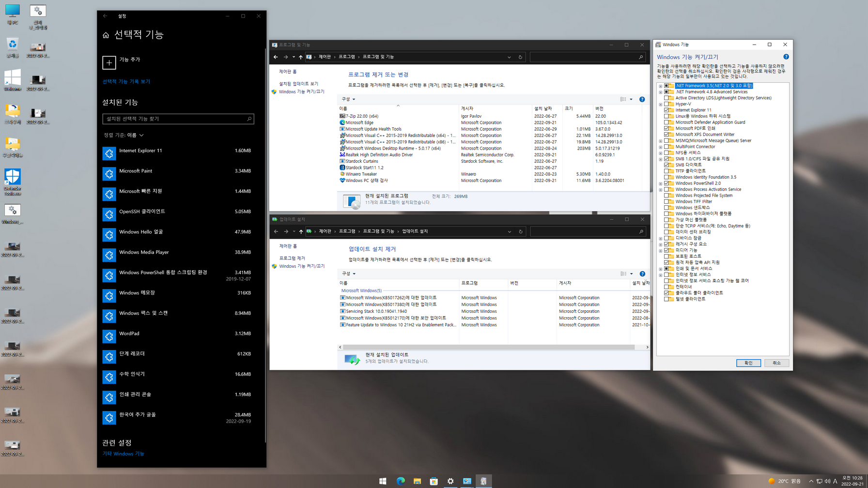This screenshot has height=488, width=868.
Task: Select the Windows Media Player feature icon
Action: coord(109,255)
